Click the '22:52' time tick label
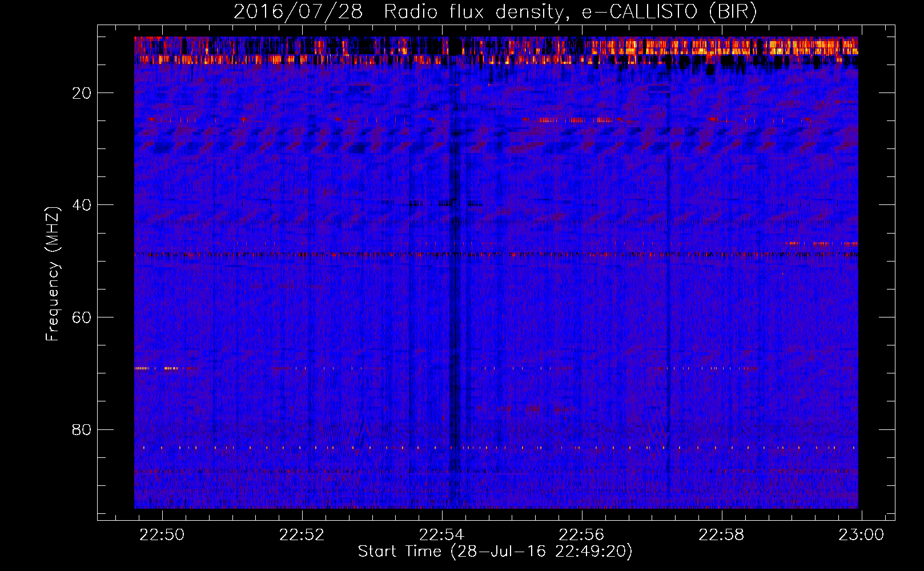 pyautogui.click(x=302, y=535)
